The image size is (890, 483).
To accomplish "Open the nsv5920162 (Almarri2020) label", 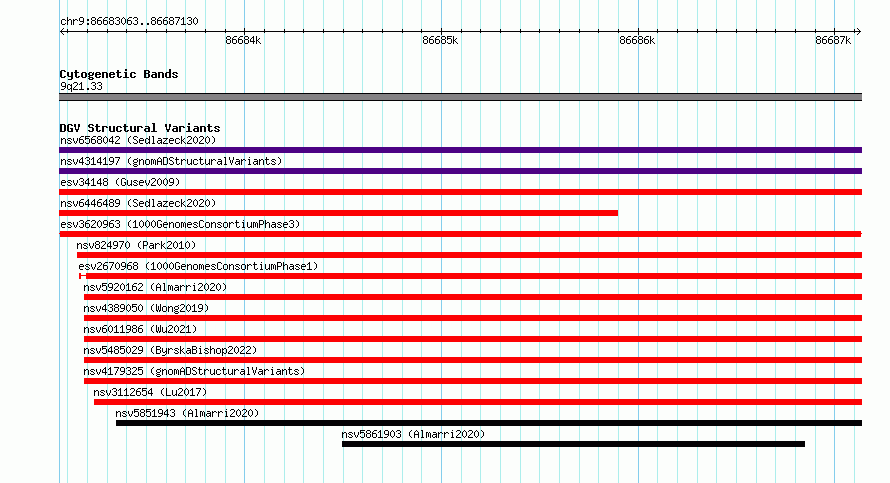I will [x=155, y=288].
